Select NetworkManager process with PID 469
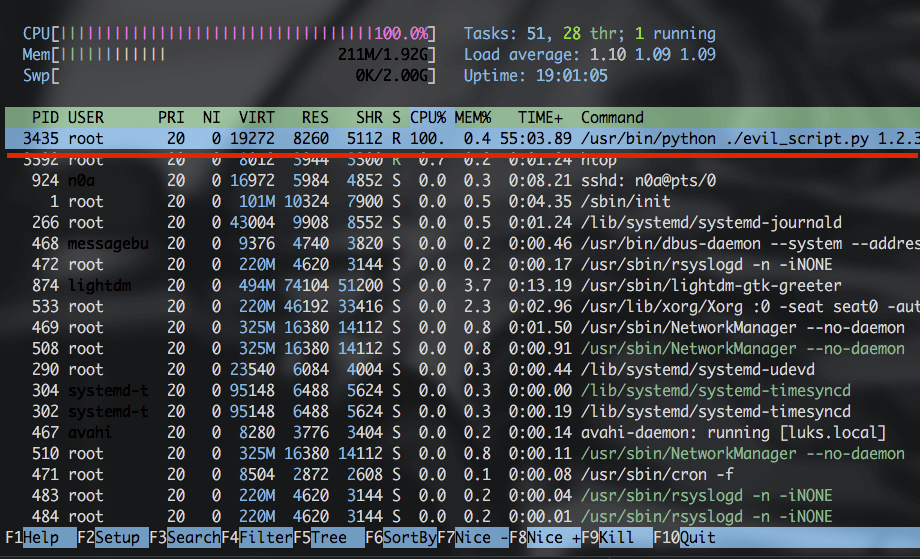The height and width of the screenshot is (559, 920). click(x=462, y=327)
